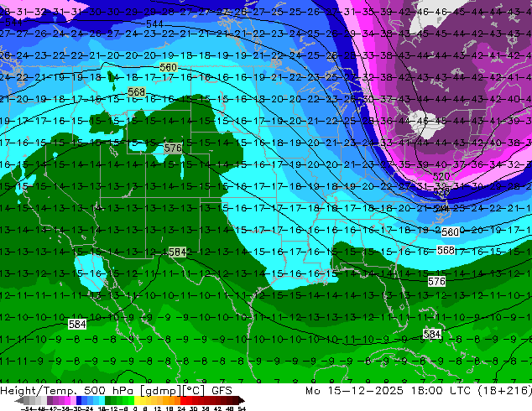
Task: Pick the light cyan legend swatch
Action: (x=102, y=400)
